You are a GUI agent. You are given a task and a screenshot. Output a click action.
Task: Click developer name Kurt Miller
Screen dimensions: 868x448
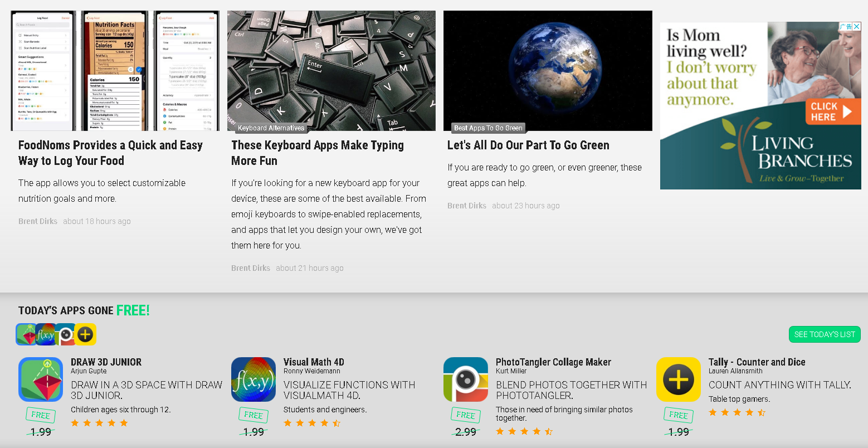coord(511,371)
